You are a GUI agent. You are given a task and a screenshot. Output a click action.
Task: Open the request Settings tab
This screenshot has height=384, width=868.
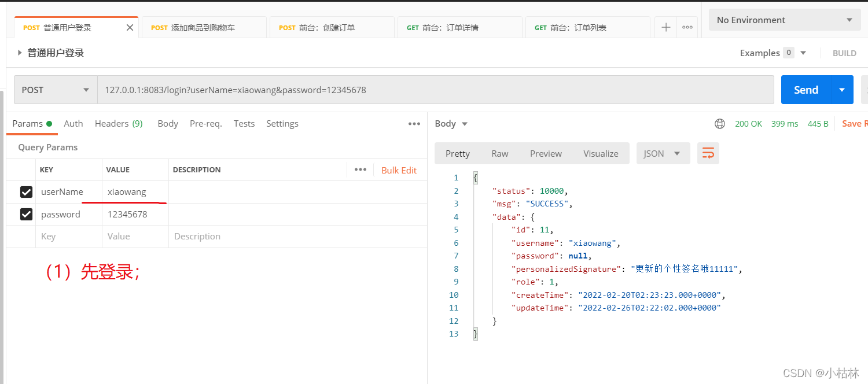click(282, 124)
